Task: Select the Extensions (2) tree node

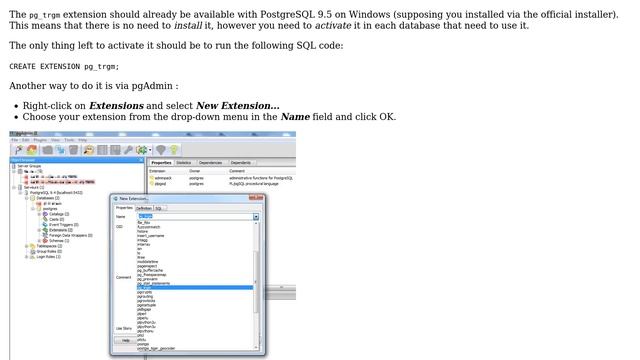Action: click(61, 230)
